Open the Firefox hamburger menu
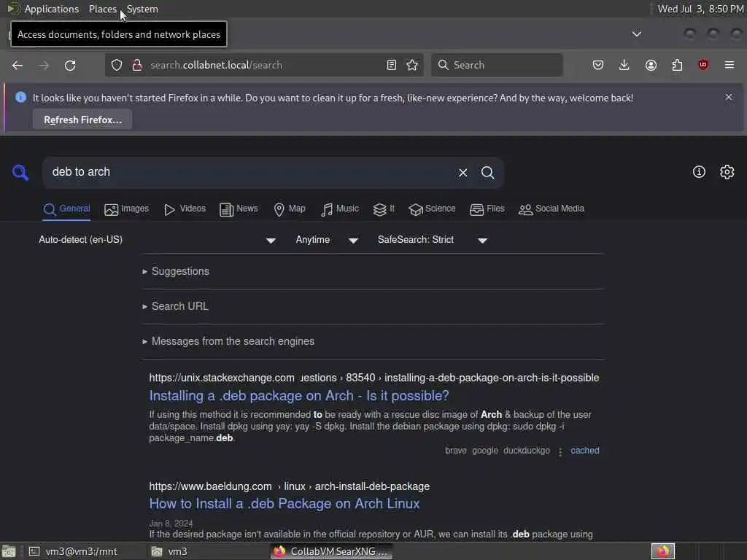 coord(729,65)
